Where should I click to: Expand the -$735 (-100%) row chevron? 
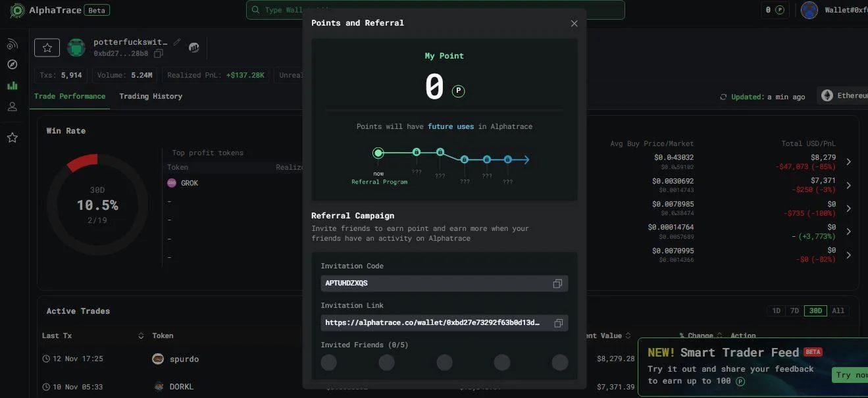(x=848, y=209)
